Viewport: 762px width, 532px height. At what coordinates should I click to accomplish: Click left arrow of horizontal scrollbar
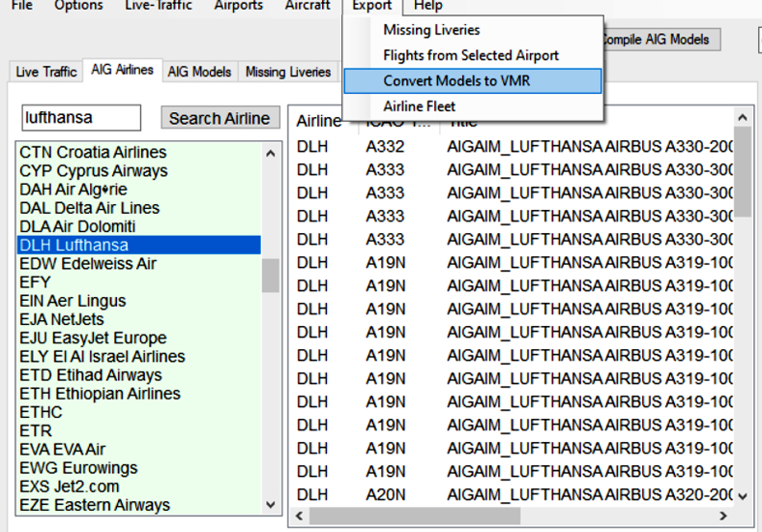[300, 516]
